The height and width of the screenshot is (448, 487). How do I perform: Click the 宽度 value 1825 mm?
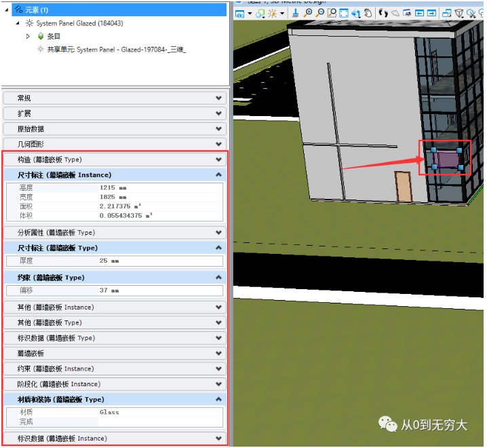[160, 197]
